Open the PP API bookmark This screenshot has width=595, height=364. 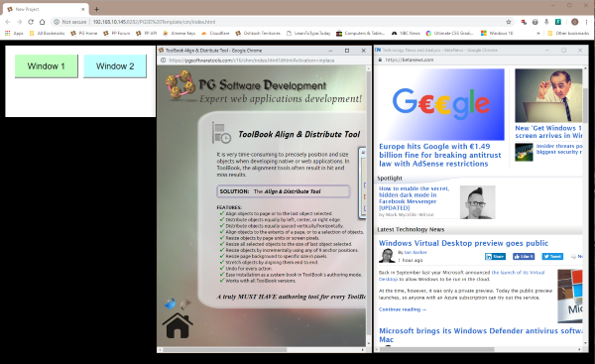click(x=147, y=34)
